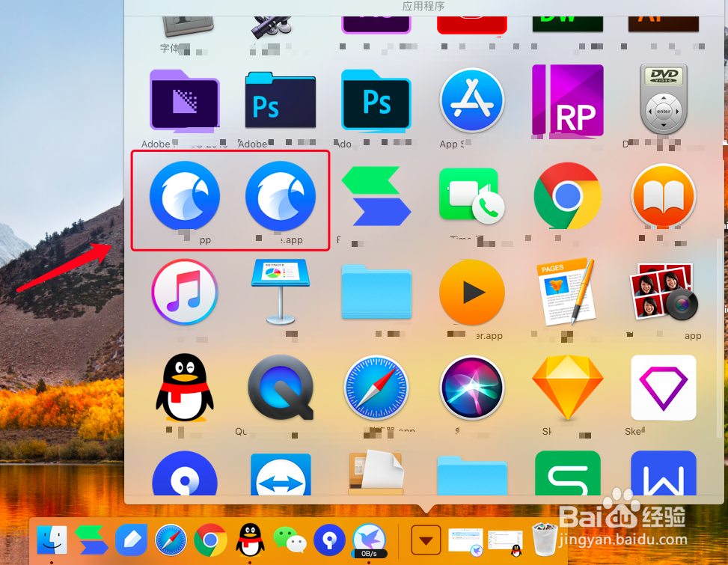
Task: Launch Siri from the applications grid
Action: click(471, 388)
